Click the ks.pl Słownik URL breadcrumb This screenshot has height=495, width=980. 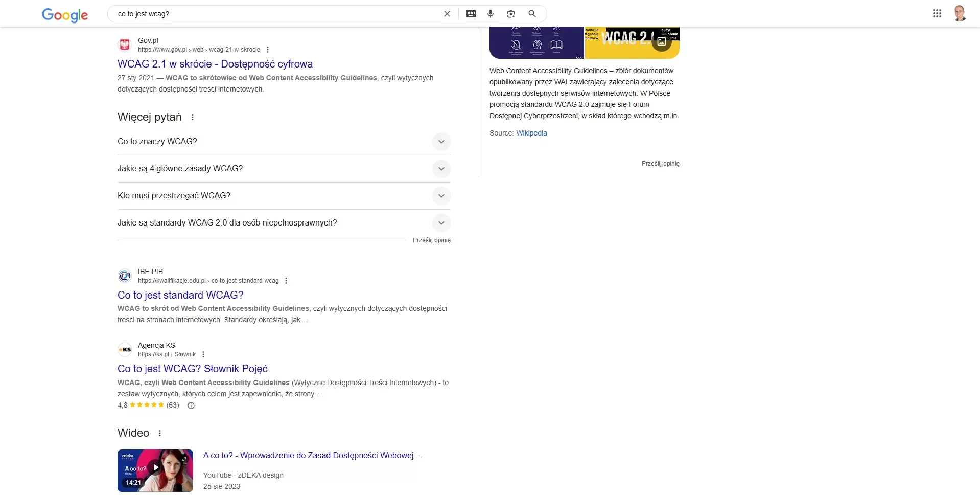(167, 354)
